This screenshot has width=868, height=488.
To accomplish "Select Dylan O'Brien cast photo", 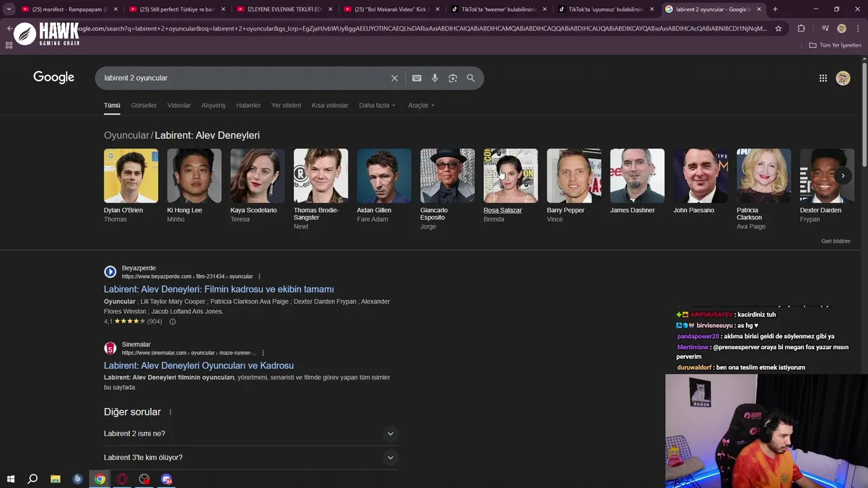I will coord(131,176).
